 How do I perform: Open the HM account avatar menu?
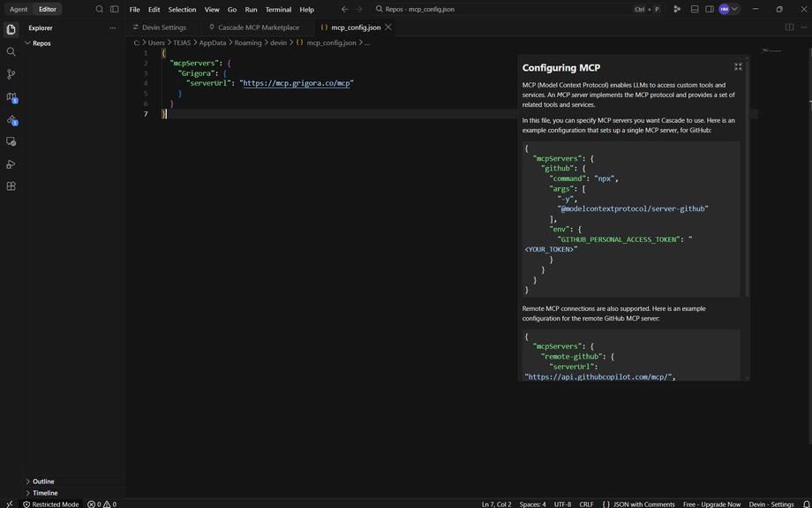(x=729, y=10)
